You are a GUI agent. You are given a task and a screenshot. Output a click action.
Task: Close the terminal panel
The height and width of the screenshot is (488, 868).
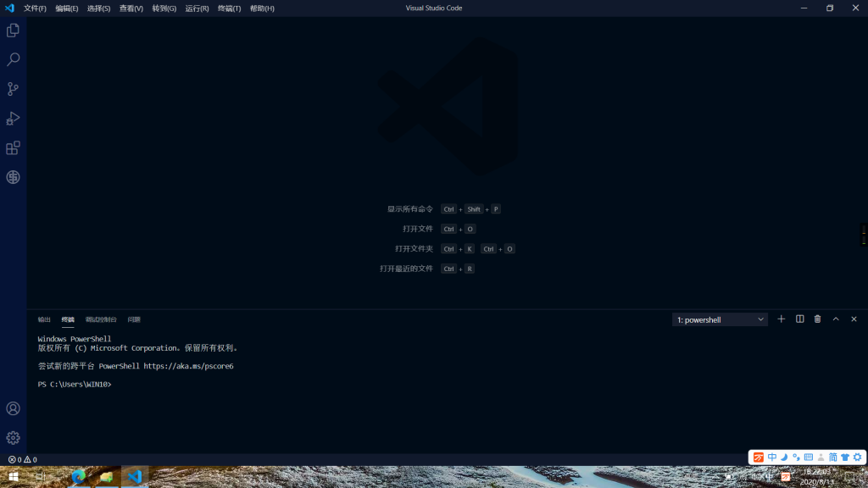854,319
